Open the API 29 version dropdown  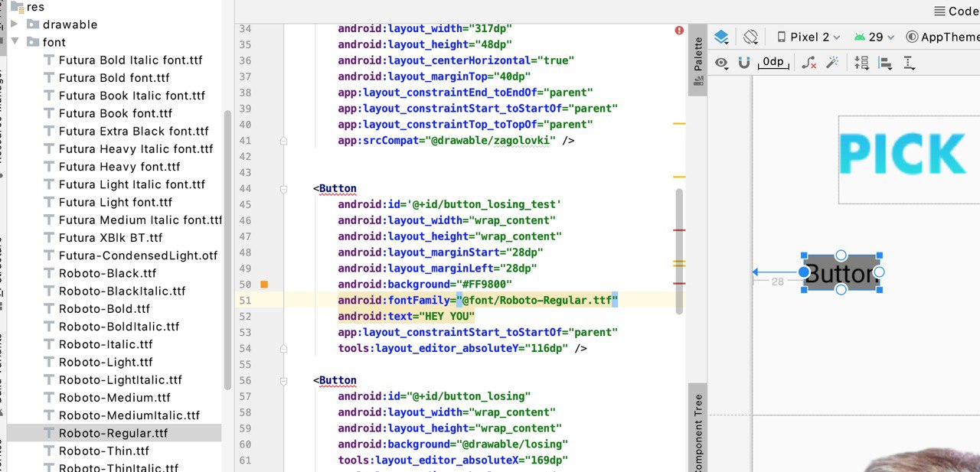pyautogui.click(x=874, y=37)
